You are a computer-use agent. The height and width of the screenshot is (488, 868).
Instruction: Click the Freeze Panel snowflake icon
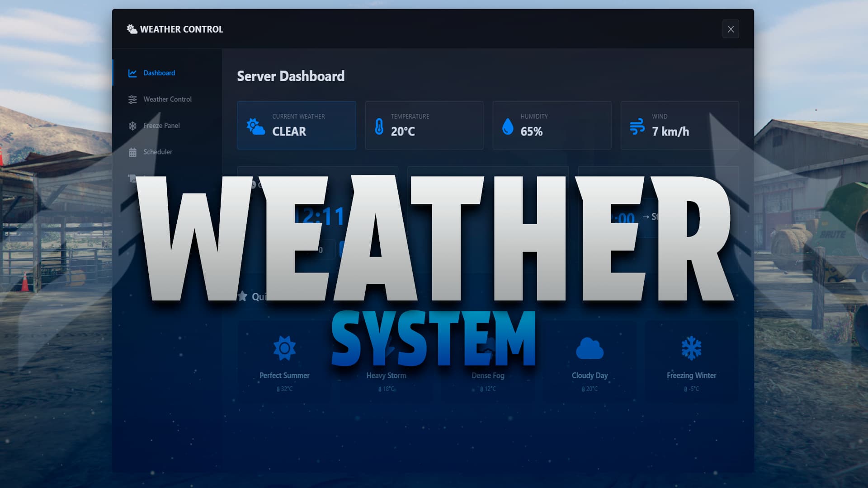132,126
